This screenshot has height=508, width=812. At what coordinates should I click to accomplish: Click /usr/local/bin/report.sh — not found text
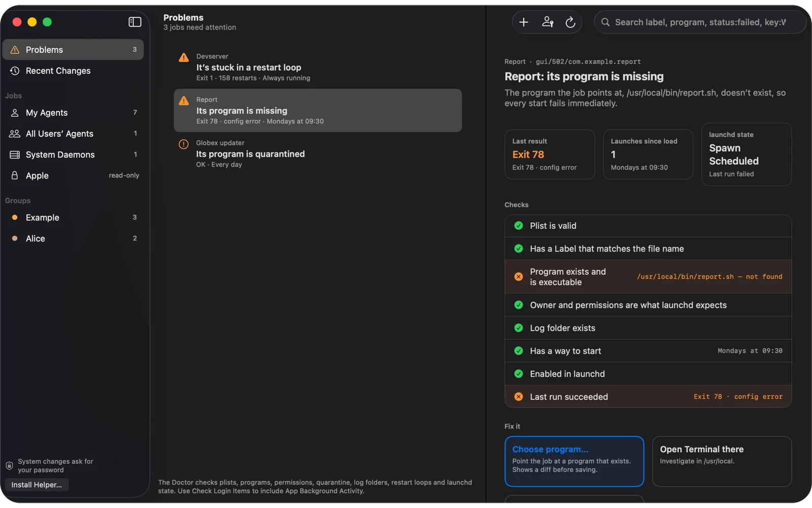(x=709, y=277)
